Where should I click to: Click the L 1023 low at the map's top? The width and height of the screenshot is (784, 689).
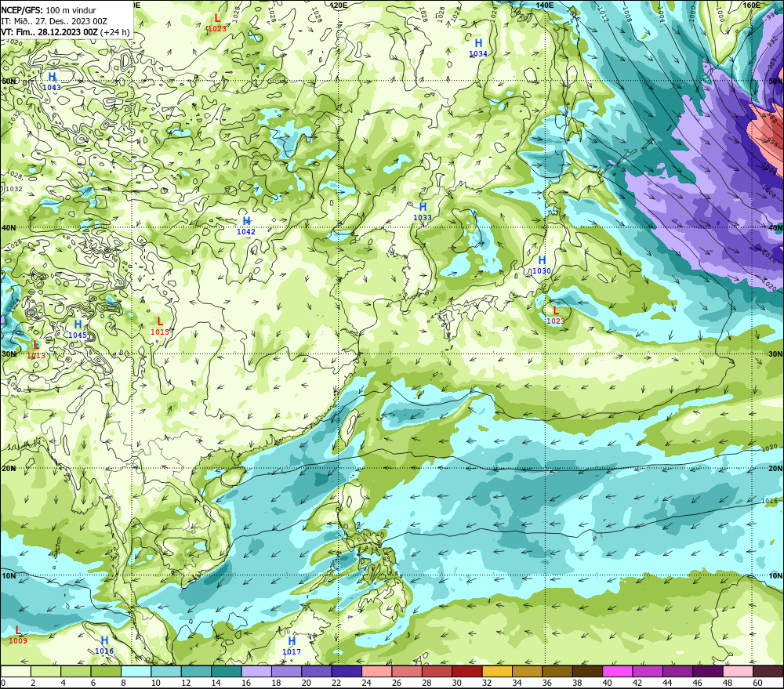pos(217,23)
